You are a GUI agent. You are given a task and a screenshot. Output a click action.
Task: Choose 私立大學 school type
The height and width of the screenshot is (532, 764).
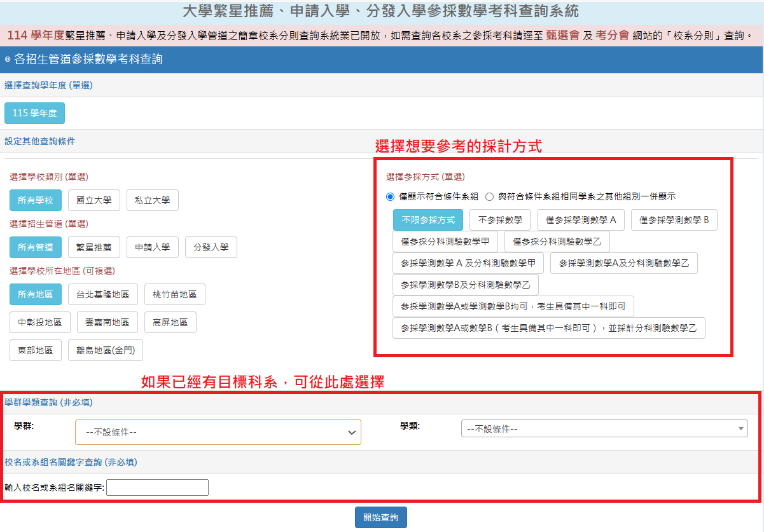[x=152, y=200]
